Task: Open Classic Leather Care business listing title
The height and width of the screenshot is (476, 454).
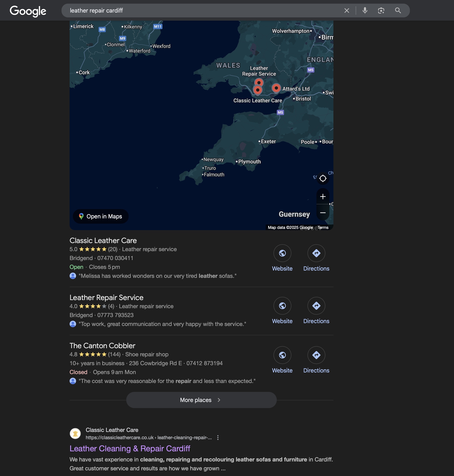Action: [103, 241]
